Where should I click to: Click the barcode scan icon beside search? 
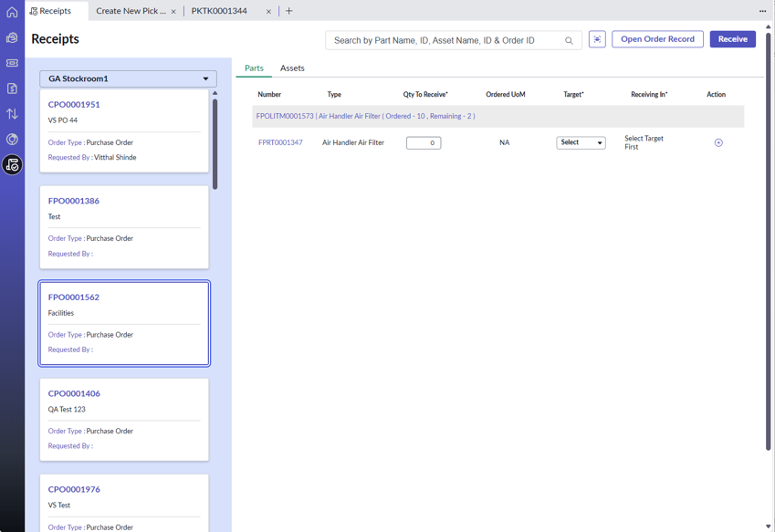coord(597,39)
